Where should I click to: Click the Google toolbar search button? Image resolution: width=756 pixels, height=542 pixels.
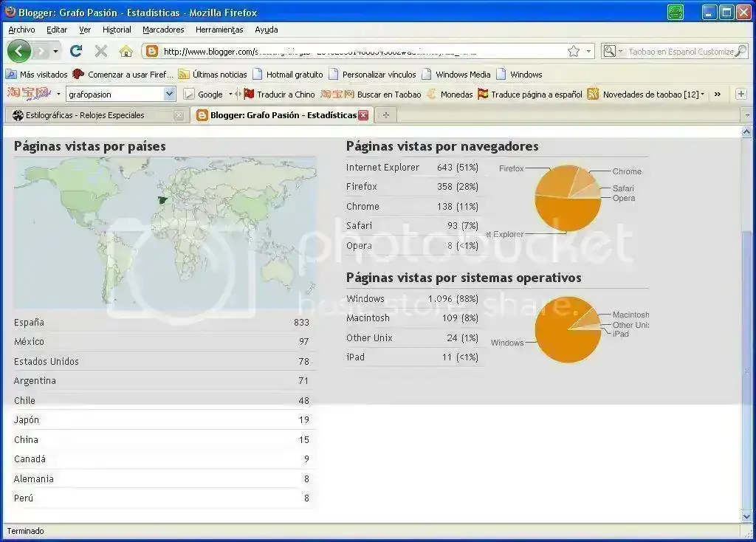pyautogui.click(x=204, y=95)
